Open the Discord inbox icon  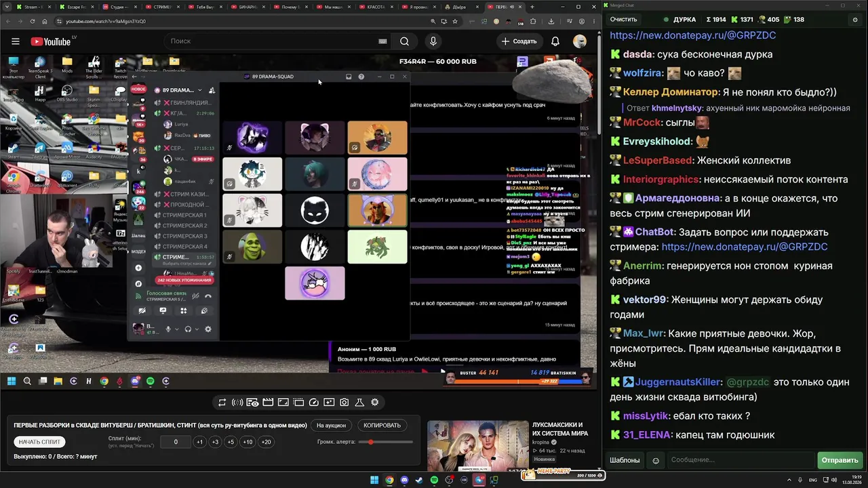(x=349, y=77)
